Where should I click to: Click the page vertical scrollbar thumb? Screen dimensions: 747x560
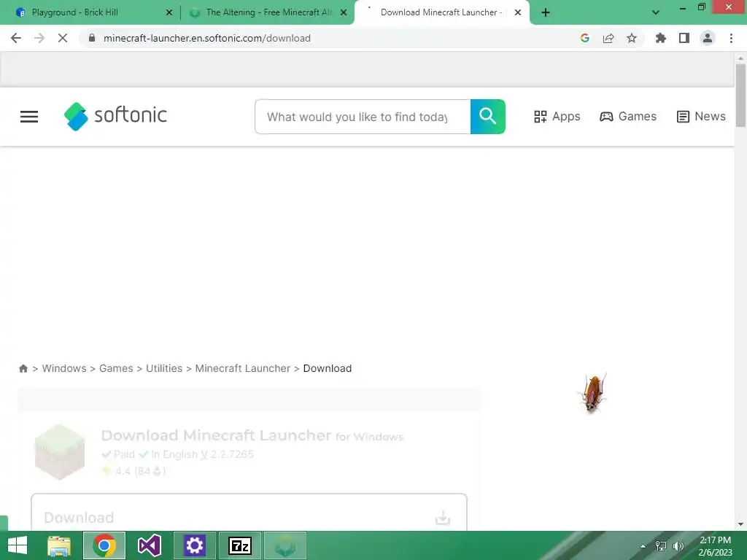point(740,96)
